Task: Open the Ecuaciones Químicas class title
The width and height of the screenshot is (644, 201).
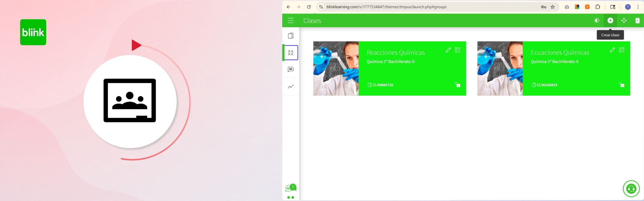Action: 560,53
